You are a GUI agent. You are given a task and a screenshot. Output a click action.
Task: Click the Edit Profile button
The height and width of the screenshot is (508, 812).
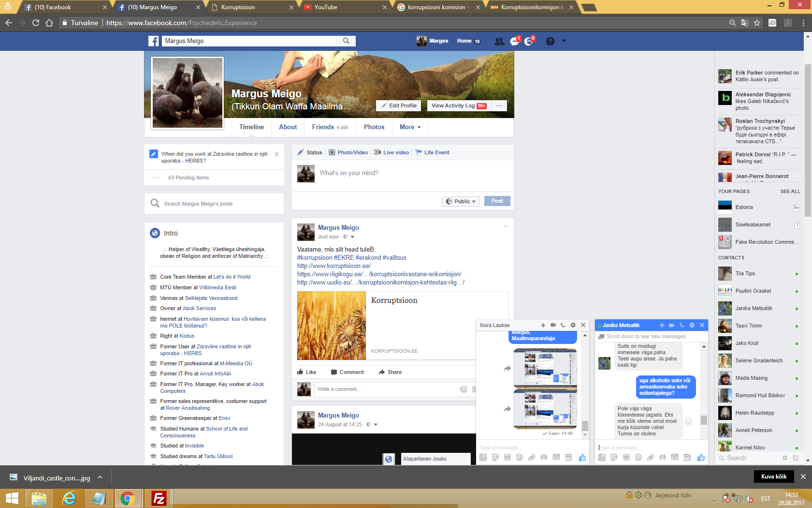coord(399,105)
